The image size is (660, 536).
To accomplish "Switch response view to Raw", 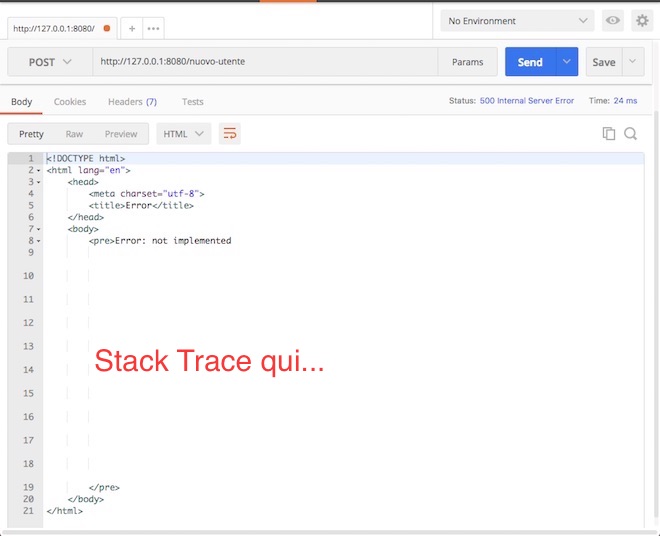I will pos(74,134).
